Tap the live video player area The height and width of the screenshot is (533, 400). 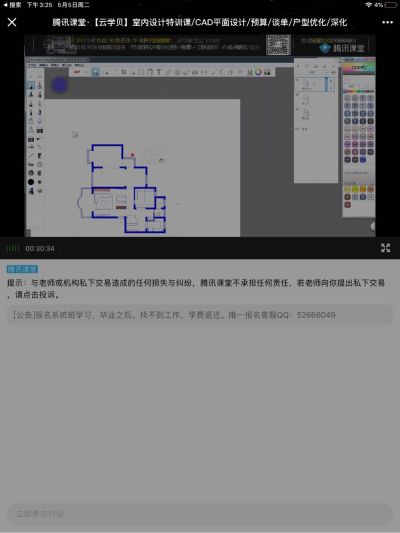tap(200, 135)
